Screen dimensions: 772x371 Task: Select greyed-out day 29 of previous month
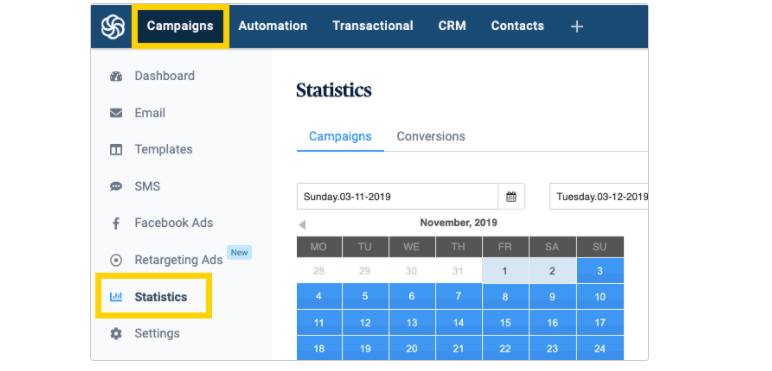(x=365, y=271)
